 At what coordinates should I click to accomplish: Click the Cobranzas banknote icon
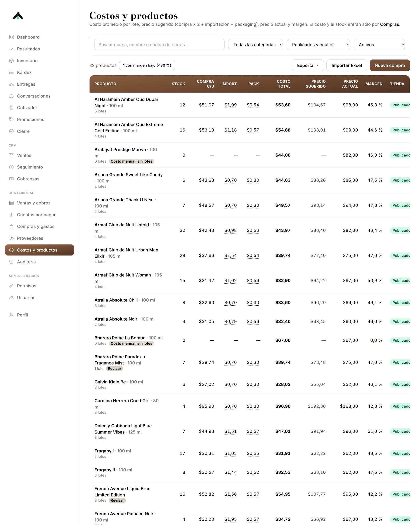pos(11,179)
